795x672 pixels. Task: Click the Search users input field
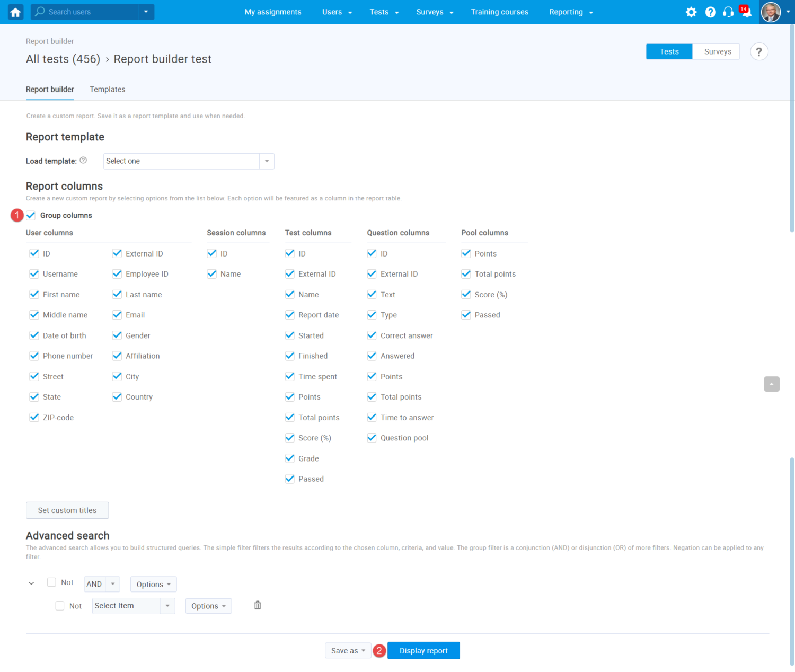click(x=85, y=11)
